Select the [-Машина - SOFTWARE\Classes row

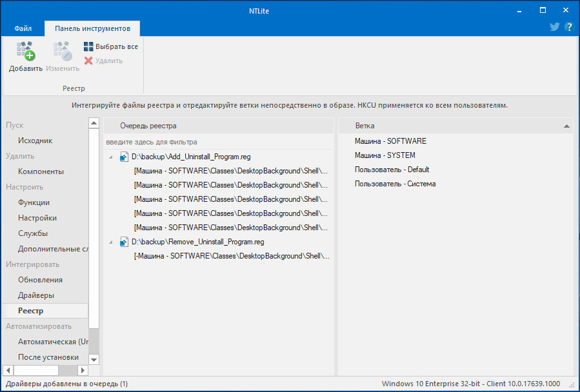pyautogui.click(x=219, y=256)
